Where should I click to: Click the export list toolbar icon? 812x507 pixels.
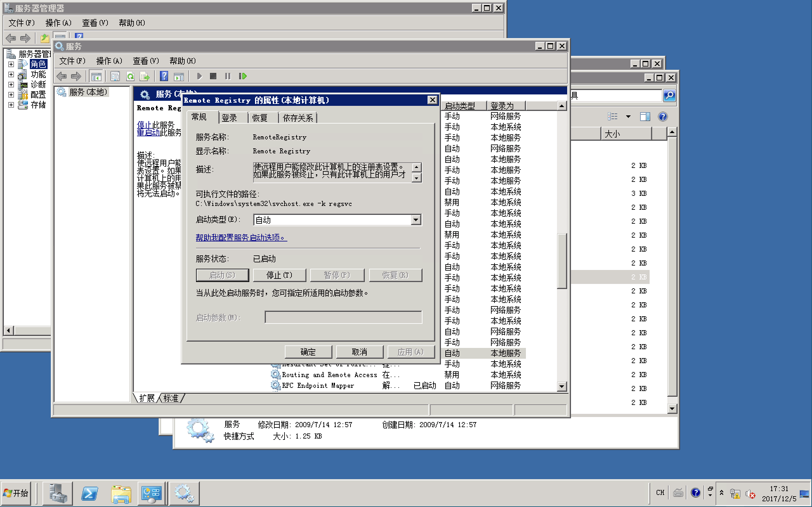(145, 76)
